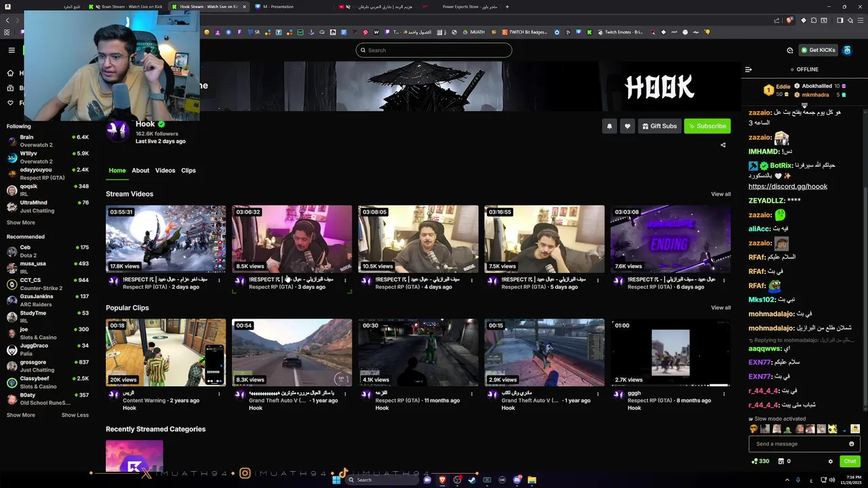Switch to the Clips tab
This screenshot has height=488, width=868.
tap(189, 171)
